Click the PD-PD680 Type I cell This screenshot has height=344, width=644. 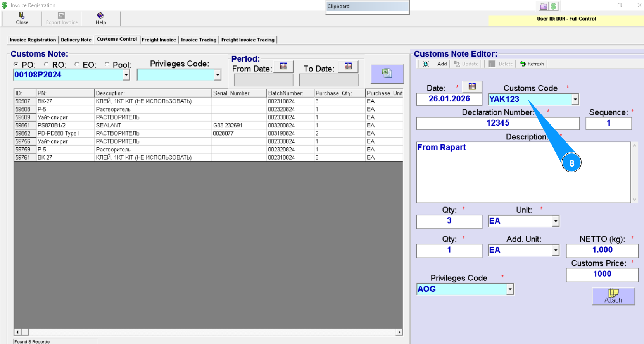point(65,133)
